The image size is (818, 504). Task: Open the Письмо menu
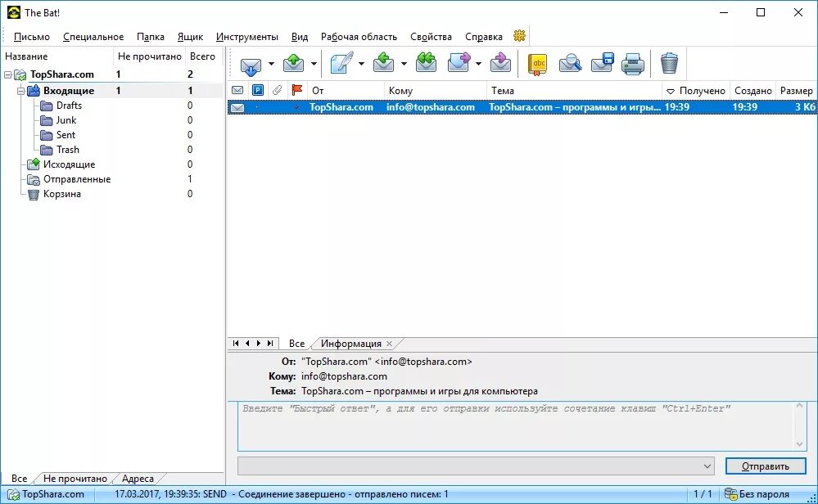coord(32,37)
